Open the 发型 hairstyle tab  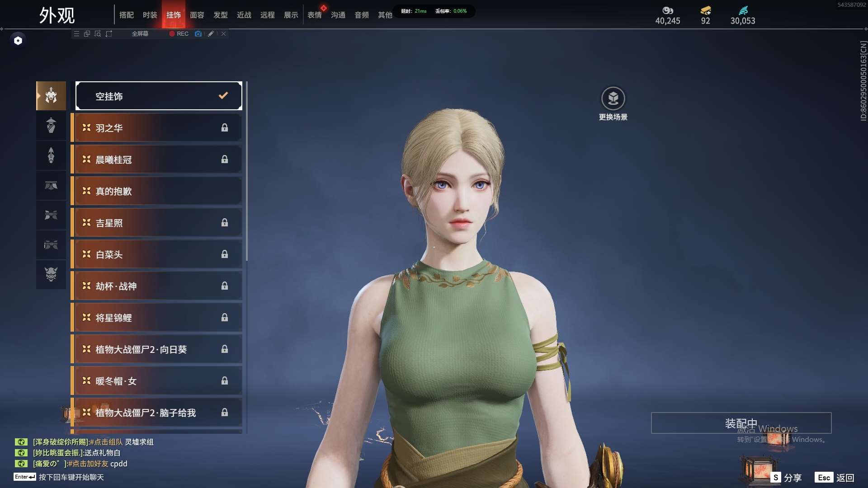pos(220,15)
